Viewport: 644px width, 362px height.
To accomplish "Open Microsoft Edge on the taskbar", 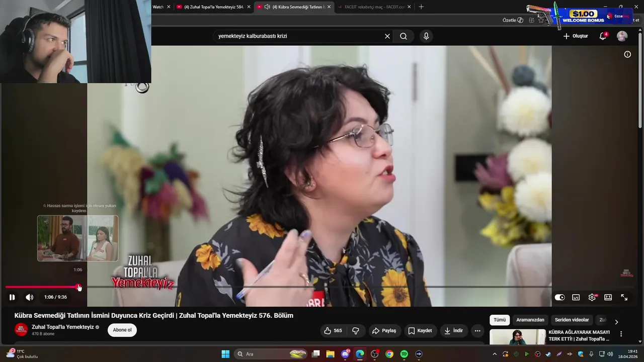I will [360, 354].
